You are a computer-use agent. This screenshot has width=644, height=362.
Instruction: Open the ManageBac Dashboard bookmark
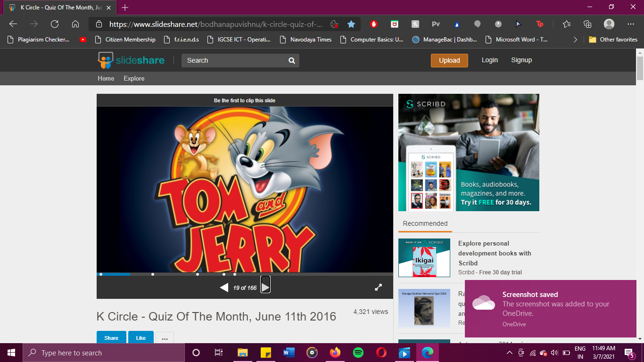point(444,40)
